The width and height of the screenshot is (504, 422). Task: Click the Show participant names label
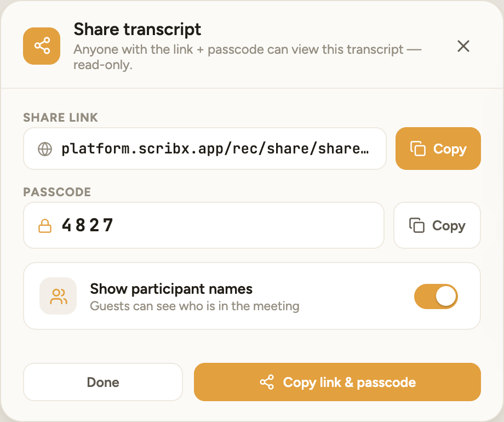[x=171, y=289]
